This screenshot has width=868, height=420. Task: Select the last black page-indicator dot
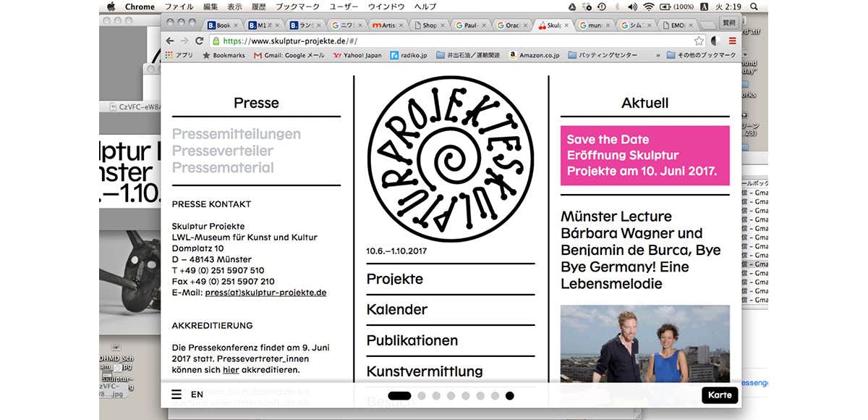coord(510,396)
